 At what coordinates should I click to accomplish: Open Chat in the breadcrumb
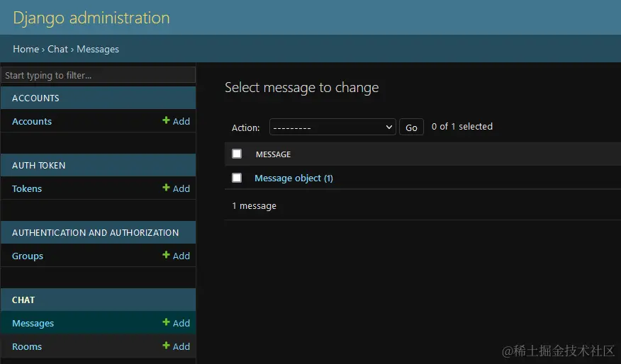click(x=58, y=49)
